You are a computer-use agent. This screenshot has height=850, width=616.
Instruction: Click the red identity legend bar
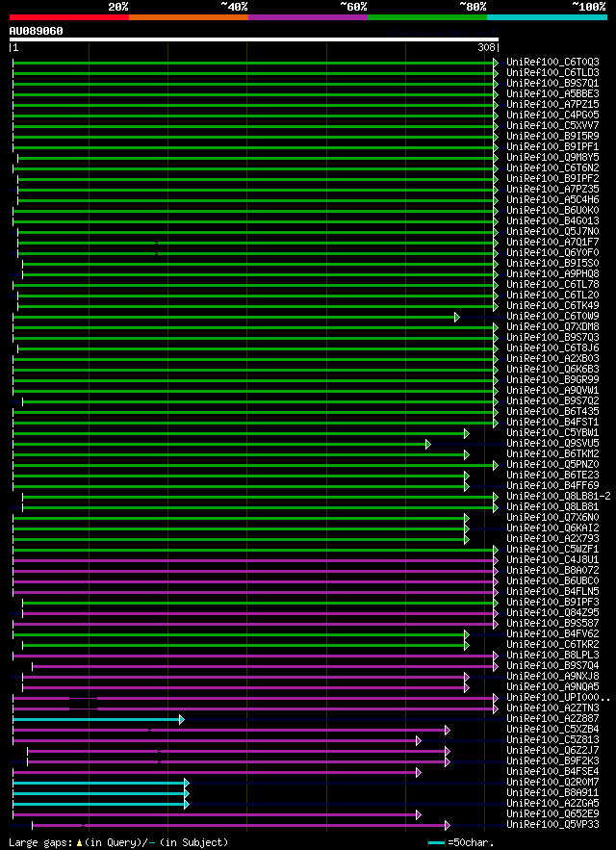point(69,17)
